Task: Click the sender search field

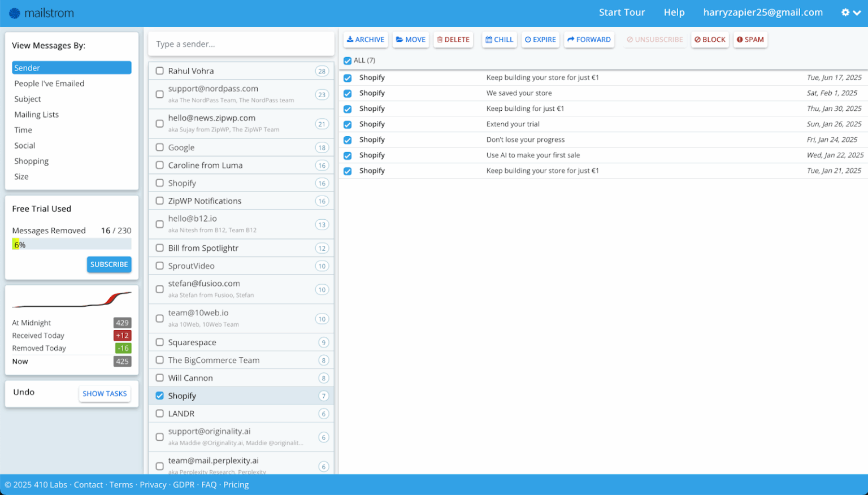Action: click(x=241, y=44)
